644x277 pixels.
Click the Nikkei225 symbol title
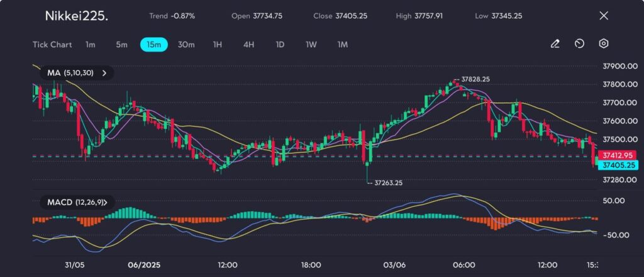point(76,16)
